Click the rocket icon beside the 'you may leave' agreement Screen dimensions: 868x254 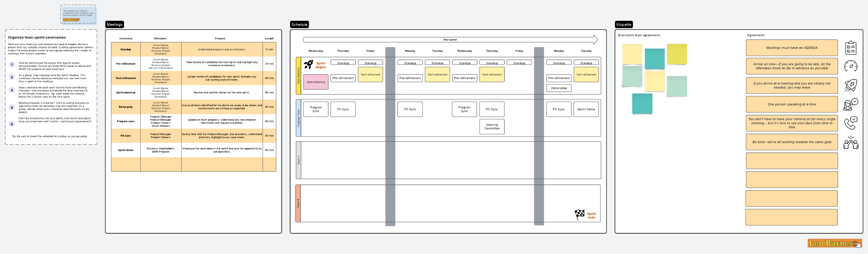[851, 86]
